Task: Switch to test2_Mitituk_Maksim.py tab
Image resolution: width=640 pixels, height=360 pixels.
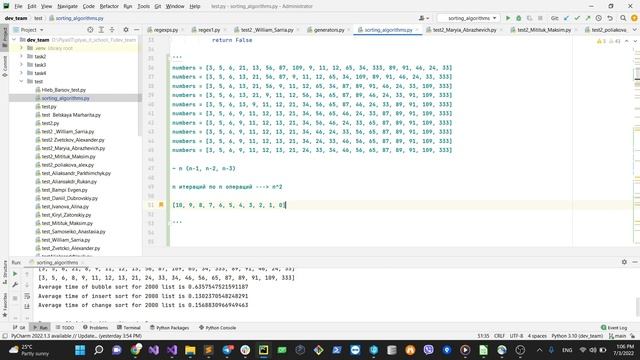Action: point(544,30)
